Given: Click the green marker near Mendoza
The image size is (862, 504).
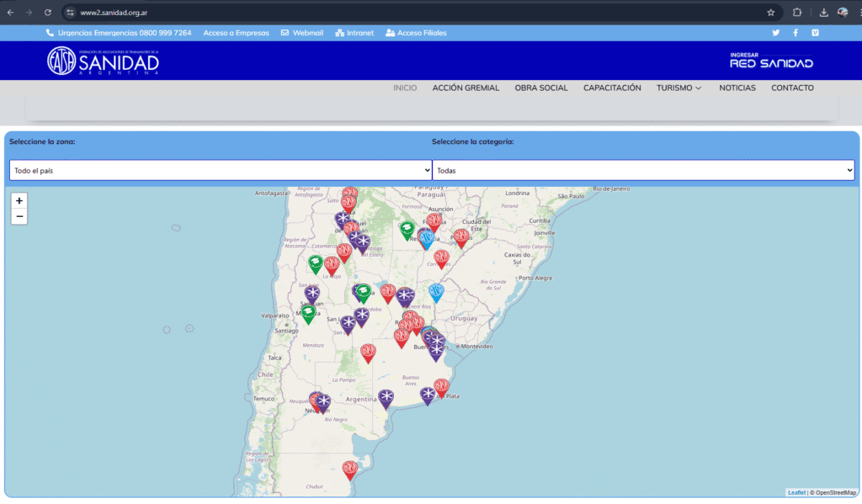Looking at the screenshot, I should [308, 315].
